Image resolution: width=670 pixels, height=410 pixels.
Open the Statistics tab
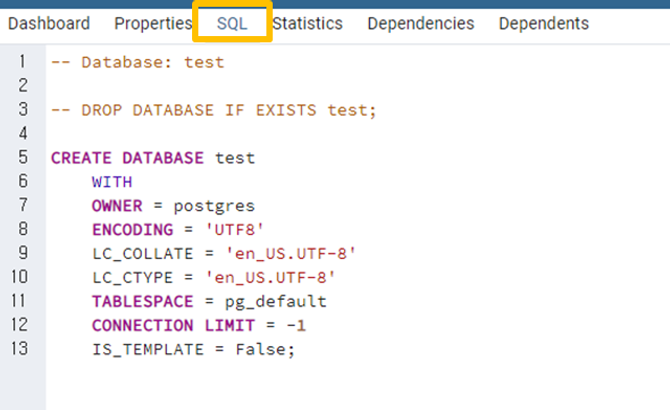307,23
